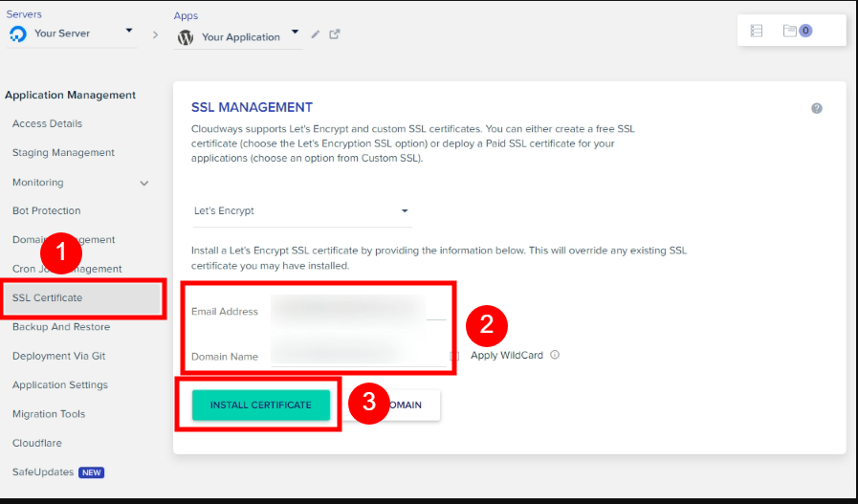Edit application name with pencil icon
The image size is (858, 504).
316,34
